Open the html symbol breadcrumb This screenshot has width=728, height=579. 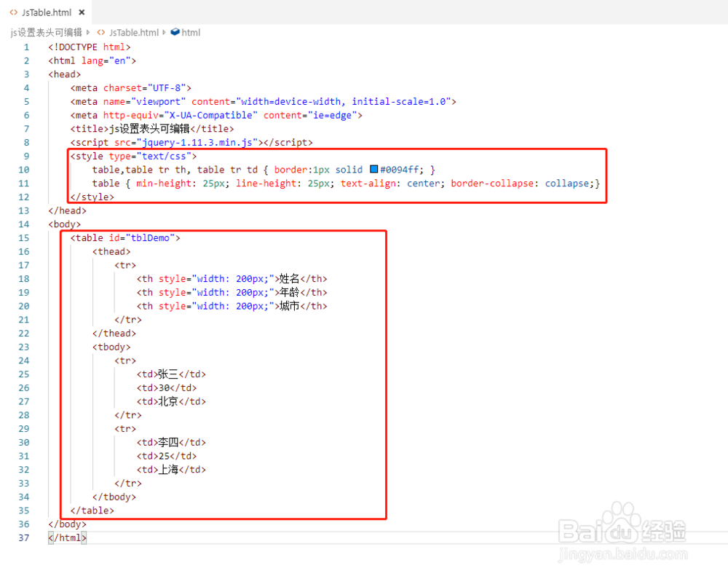(x=191, y=33)
